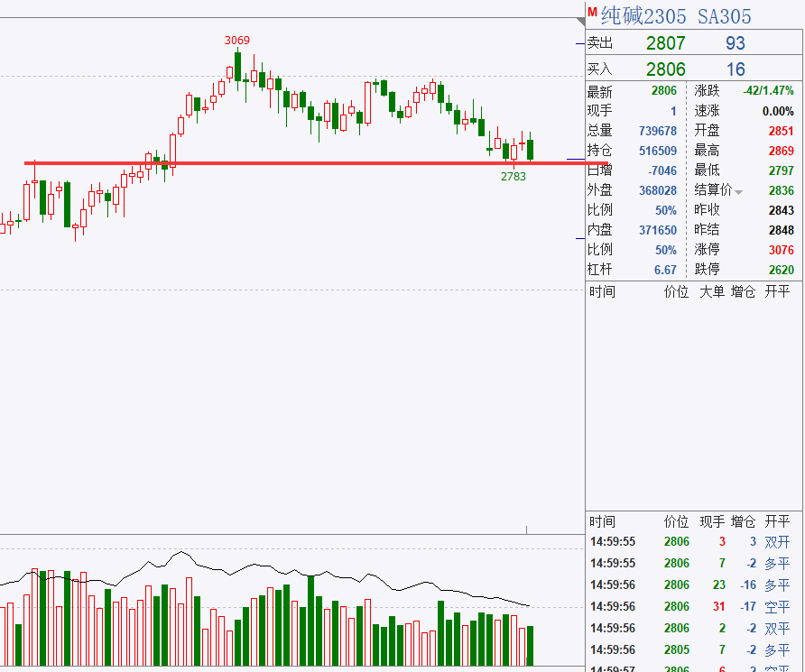Select the tick row with 现手 23

click(x=690, y=585)
